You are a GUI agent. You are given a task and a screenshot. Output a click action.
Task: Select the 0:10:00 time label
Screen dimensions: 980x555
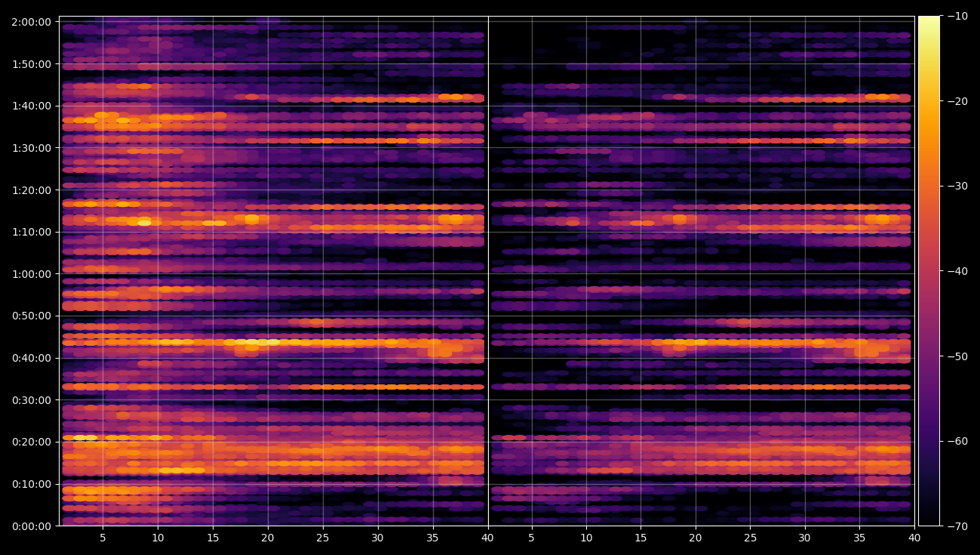(31, 484)
